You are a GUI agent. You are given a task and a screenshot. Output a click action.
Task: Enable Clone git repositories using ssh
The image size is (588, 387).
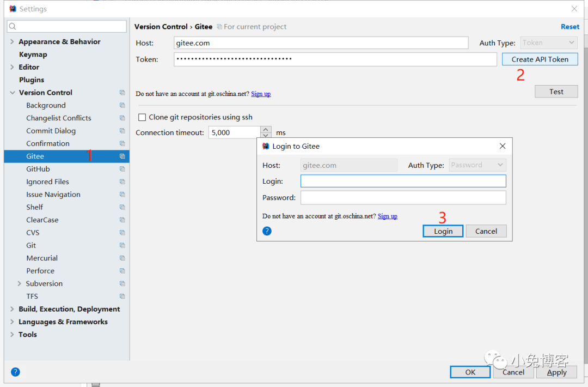coord(142,117)
